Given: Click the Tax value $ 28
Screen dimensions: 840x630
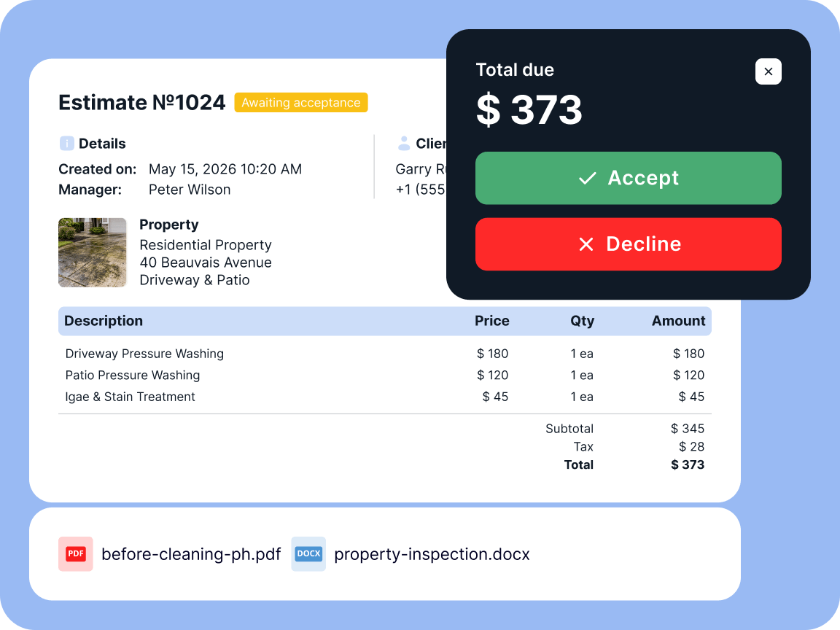Looking at the screenshot, I should click(691, 446).
